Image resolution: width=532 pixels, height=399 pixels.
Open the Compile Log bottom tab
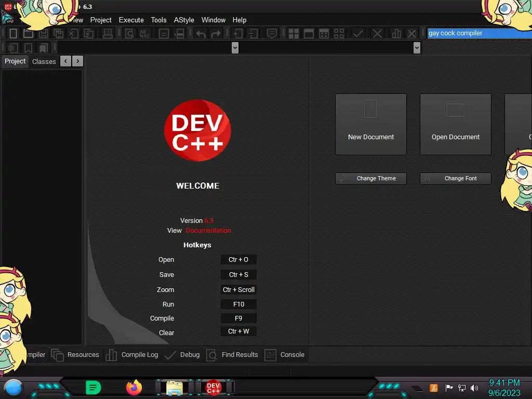click(x=132, y=355)
